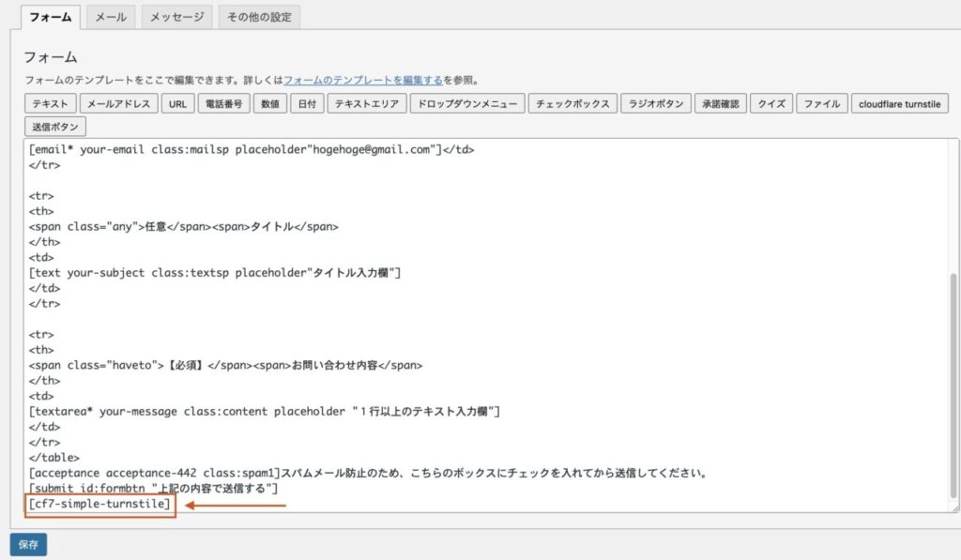
Task: Click the [submit id:formbtn line
Action: tap(153, 489)
